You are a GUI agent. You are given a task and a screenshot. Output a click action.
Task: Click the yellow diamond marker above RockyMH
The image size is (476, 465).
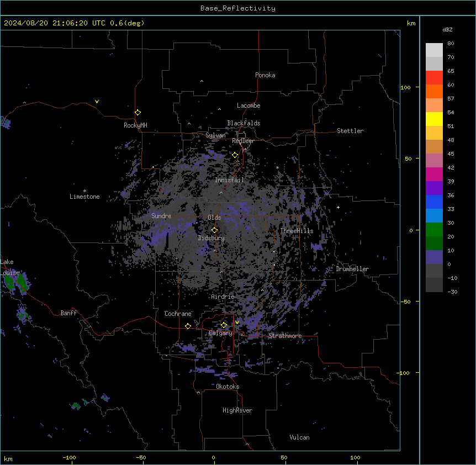tap(137, 113)
